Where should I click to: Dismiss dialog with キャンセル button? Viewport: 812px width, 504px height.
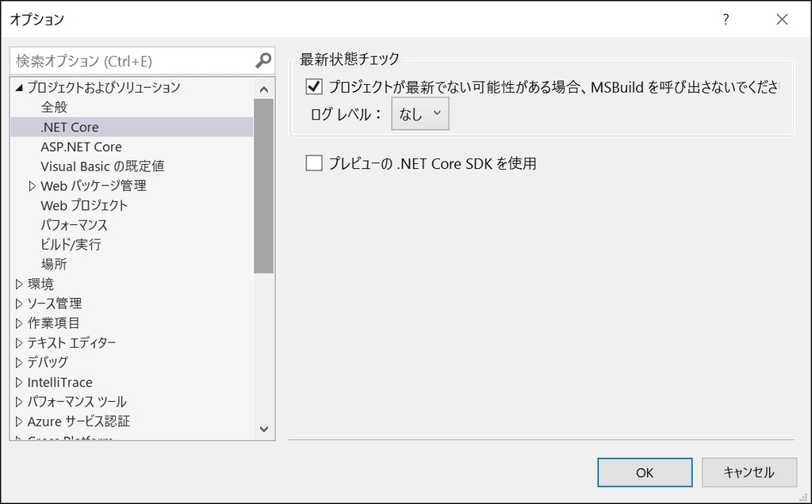pyautogui.click(x=749, y=472)
